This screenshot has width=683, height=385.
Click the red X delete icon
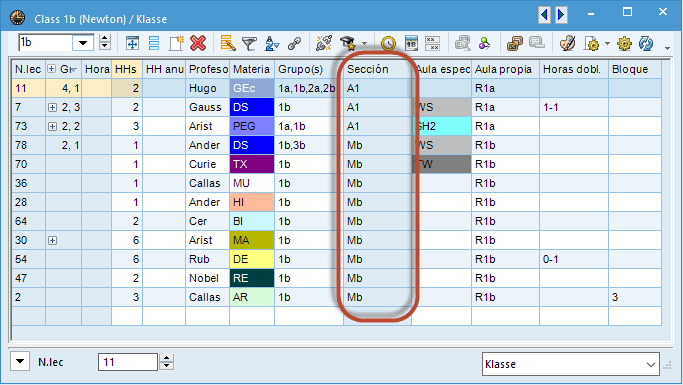198,43
